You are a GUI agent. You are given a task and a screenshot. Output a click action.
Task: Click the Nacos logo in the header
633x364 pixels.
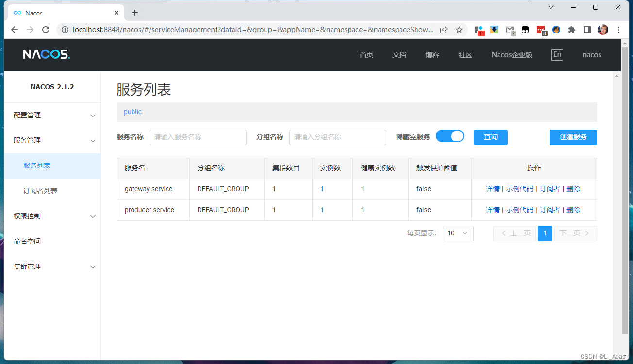coord(46,54)
